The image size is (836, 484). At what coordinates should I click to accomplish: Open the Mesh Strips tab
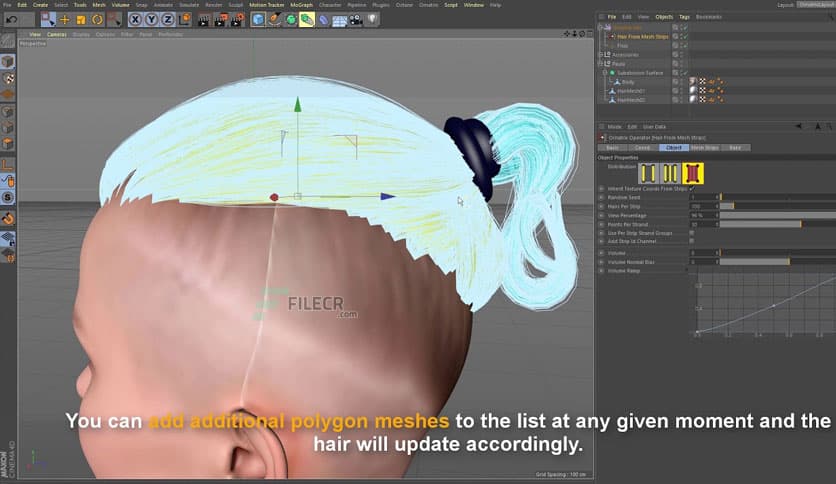[705, 148]
